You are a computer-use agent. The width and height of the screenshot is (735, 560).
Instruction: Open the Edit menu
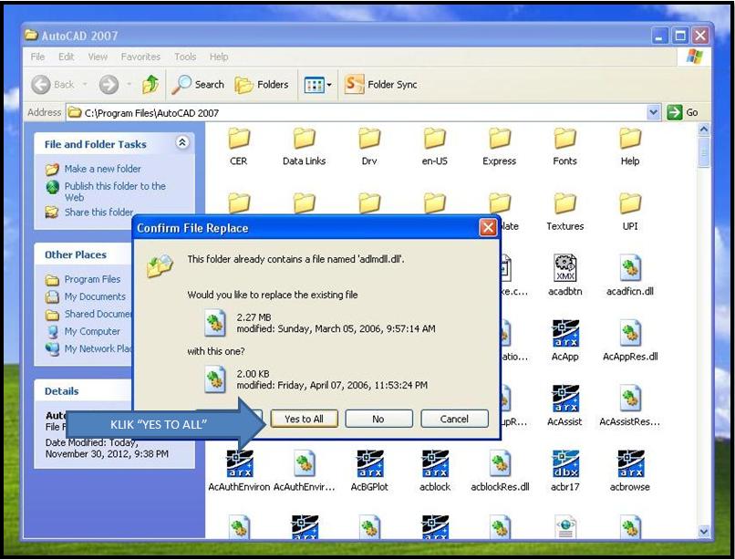66,57
